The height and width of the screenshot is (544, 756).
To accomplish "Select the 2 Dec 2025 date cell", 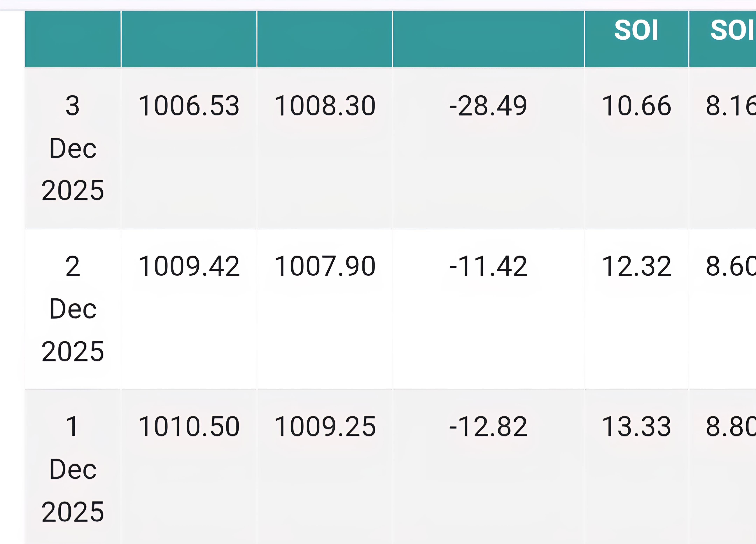I will tap(73, 308).
